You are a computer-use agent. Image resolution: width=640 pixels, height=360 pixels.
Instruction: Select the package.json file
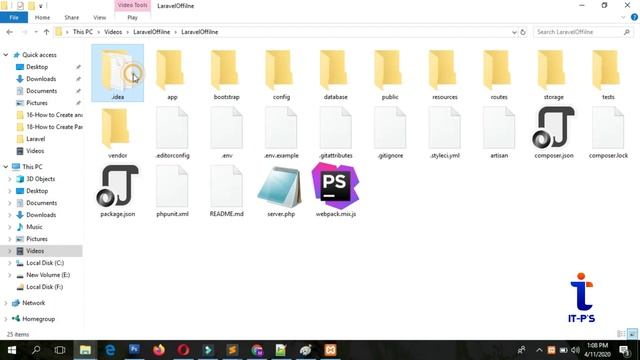coord(118,191)
